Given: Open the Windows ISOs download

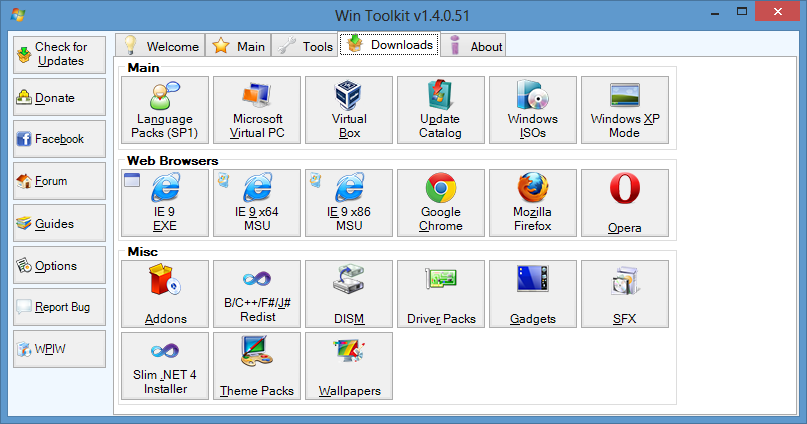Looking at the screenshot, I should click(x=532, y=112).
